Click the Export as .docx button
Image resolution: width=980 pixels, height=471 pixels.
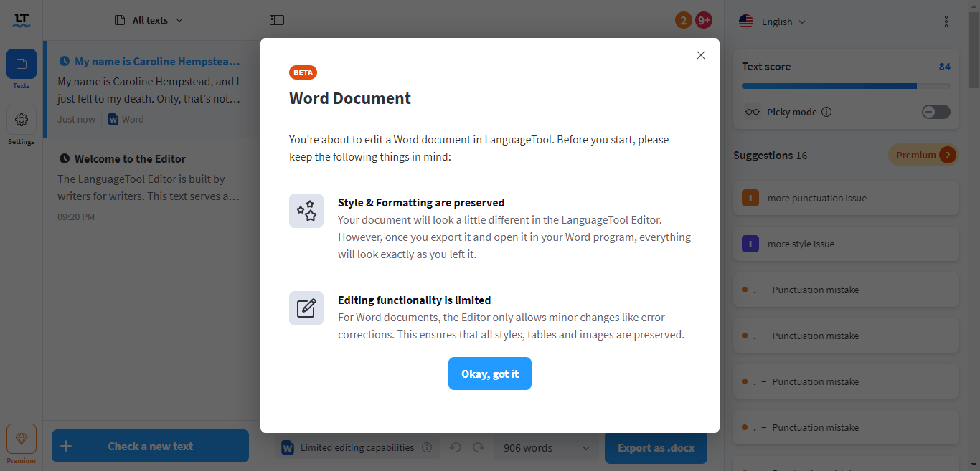(x=655, y=447)
